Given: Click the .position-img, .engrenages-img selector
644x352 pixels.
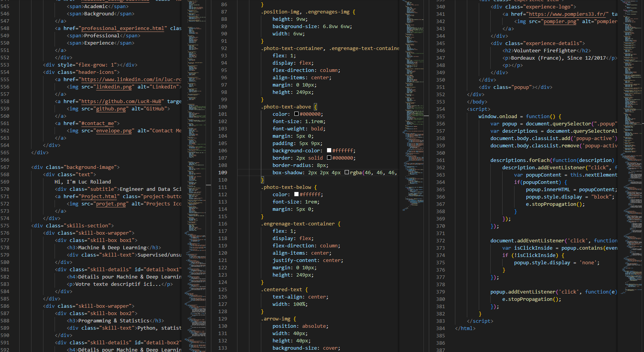Looking at the screenshot, I should pyautogui.click(x=305, y=12).
